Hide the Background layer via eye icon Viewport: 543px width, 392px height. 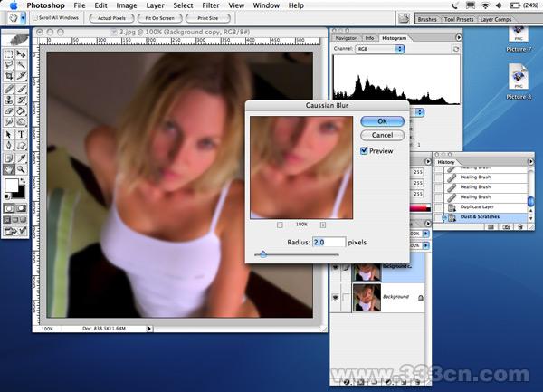coord(338,297)
